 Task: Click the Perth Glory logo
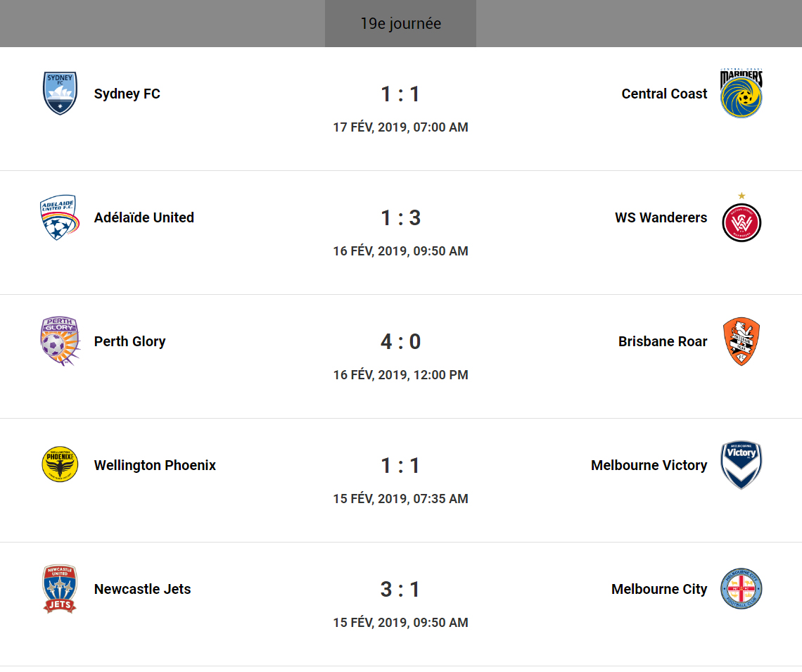[x=60, y=341]
